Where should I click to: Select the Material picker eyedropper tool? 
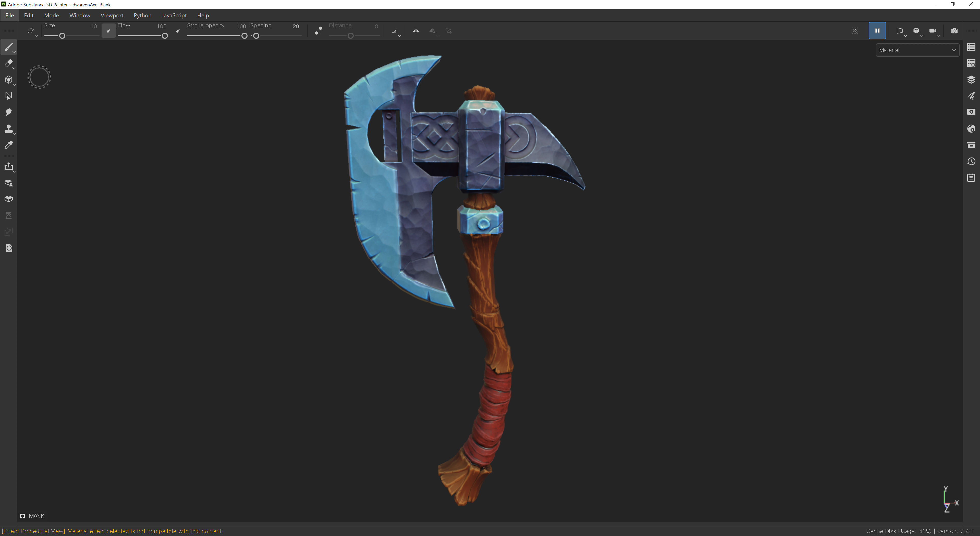click(x=8, y=145)
